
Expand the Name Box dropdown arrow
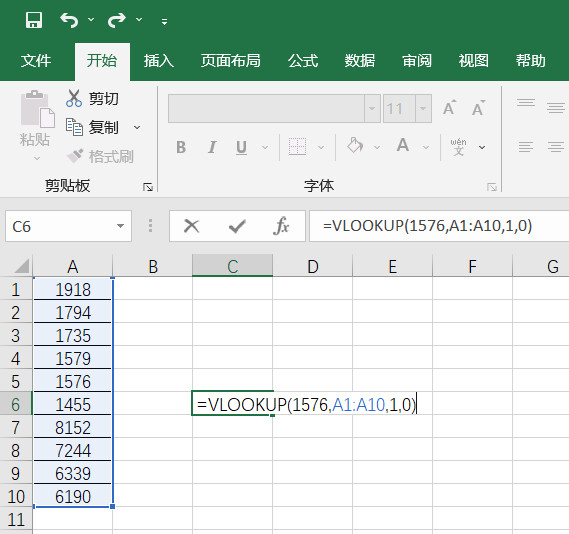(120, 226)
